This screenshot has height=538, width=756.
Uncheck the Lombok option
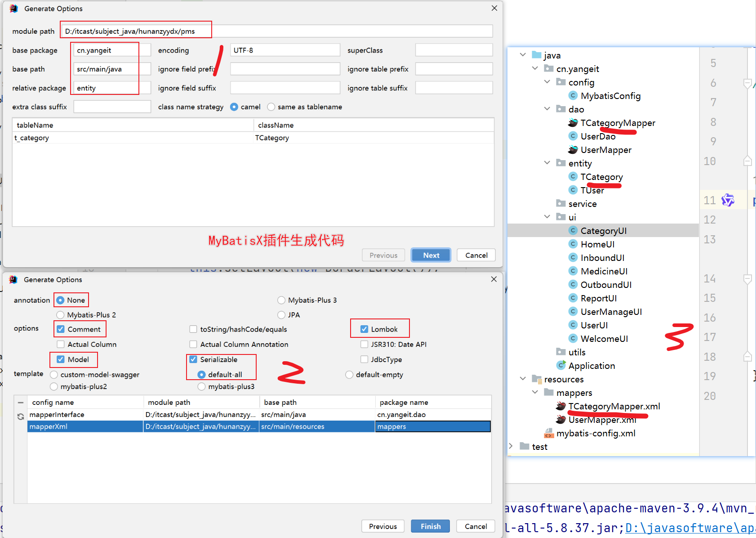[365, 329]
